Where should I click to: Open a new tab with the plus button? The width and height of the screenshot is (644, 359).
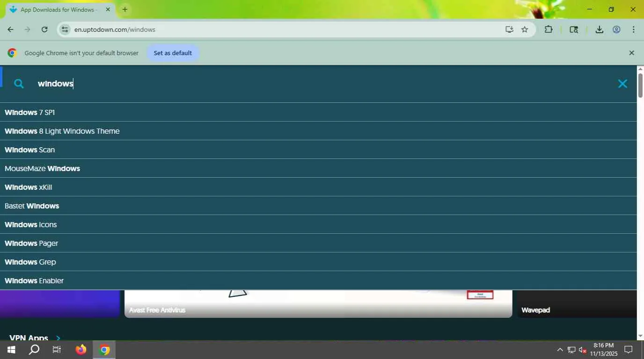125,9
